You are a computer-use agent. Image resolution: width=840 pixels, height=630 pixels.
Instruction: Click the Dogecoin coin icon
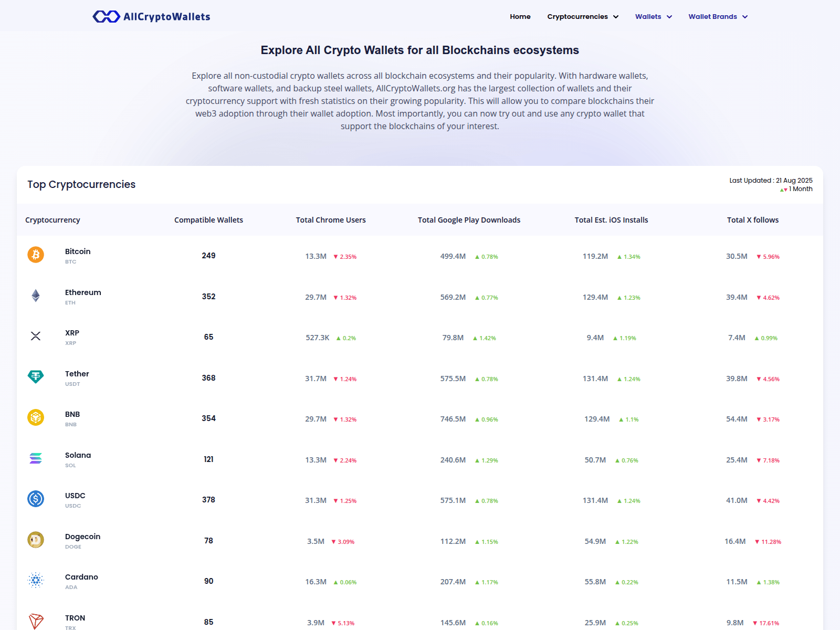(36, 540)
